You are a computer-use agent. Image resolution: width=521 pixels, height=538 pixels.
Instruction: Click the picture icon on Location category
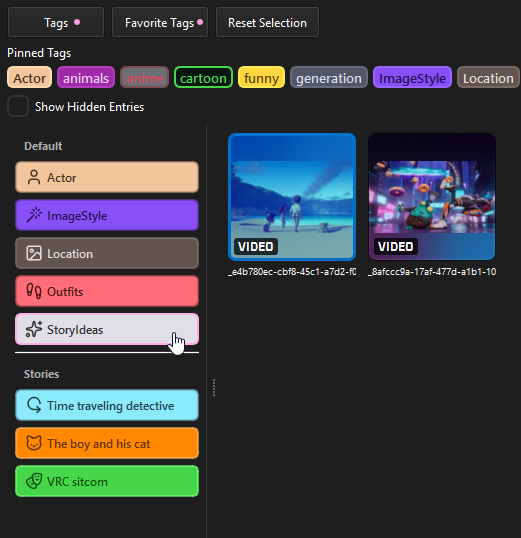tap(34, 254)
